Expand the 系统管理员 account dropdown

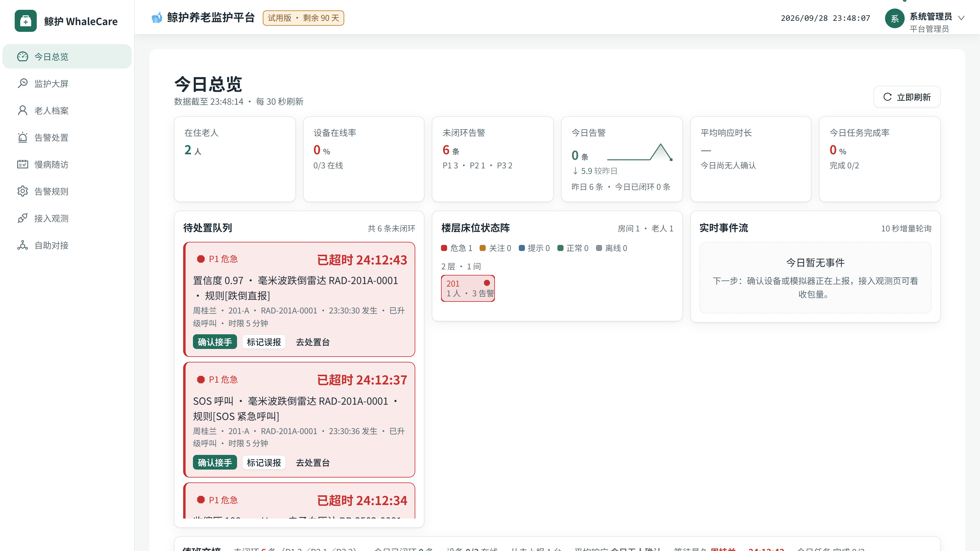[961, 18]
